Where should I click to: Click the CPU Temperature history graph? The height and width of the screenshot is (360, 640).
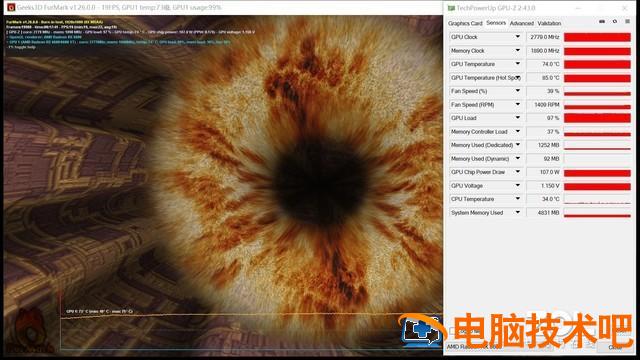point(597,199)
